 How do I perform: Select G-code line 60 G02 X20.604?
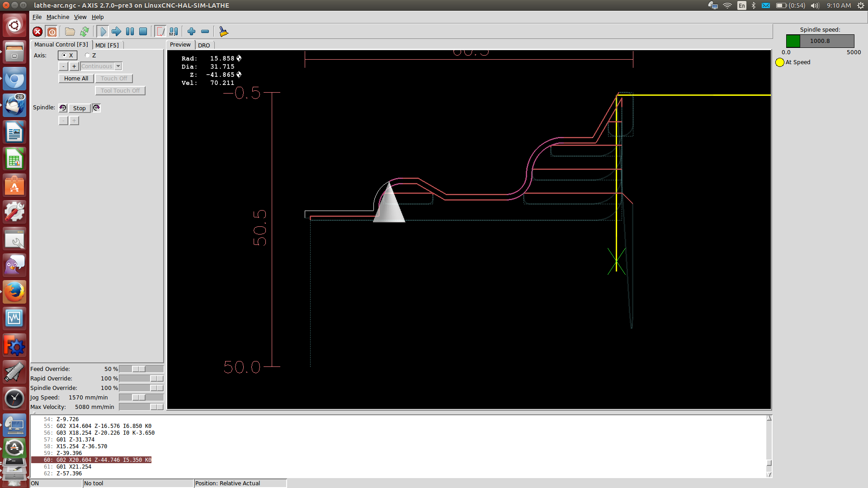(91, 460)
